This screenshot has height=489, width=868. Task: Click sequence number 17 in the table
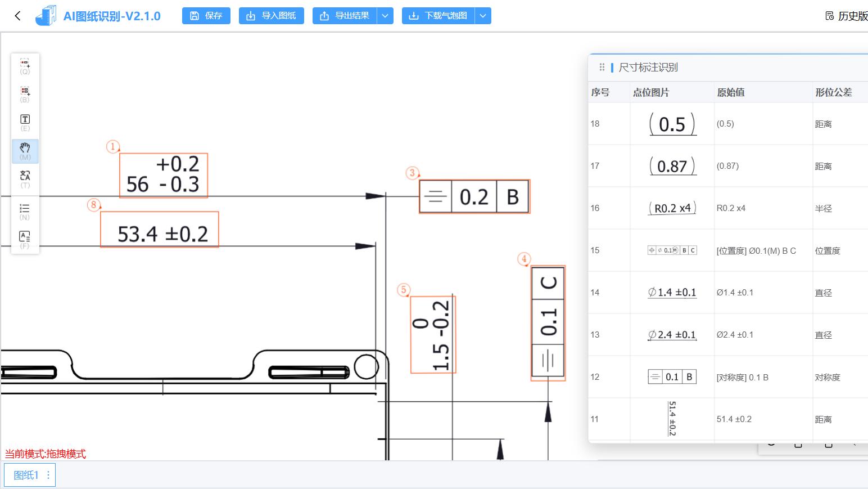click(595, 166)
